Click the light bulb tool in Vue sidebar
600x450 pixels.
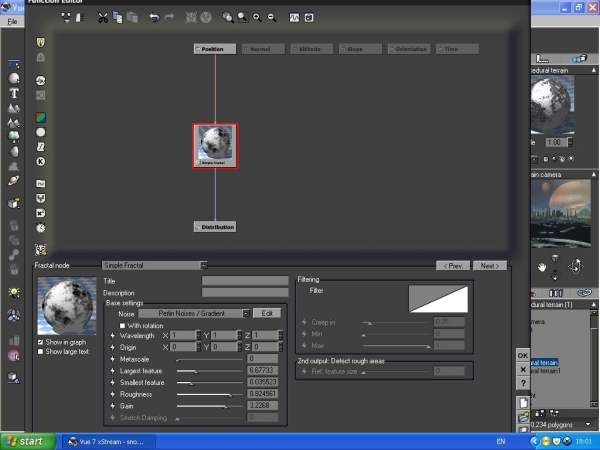[14, 293]
